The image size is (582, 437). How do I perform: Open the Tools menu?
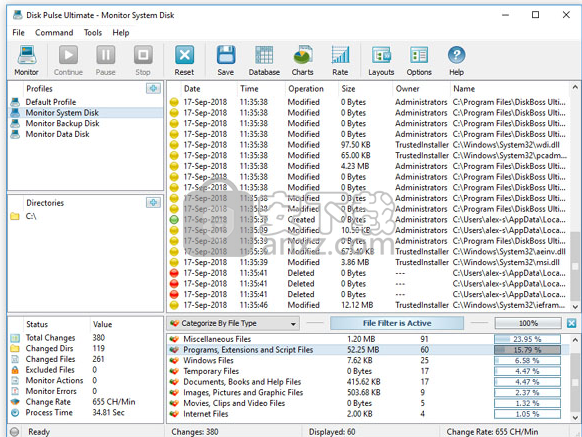click(x=93, y=33)
